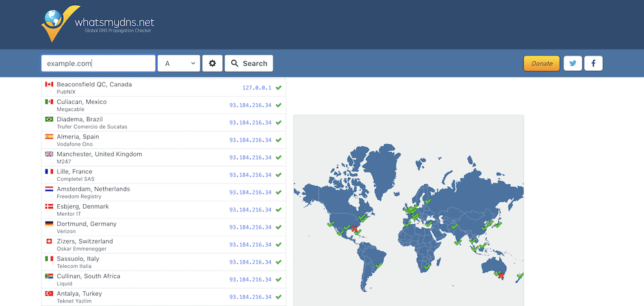The height and width of the screenshot is (306, 644).
Task: Click the Denmark flag icon
Action: point(50,206)
